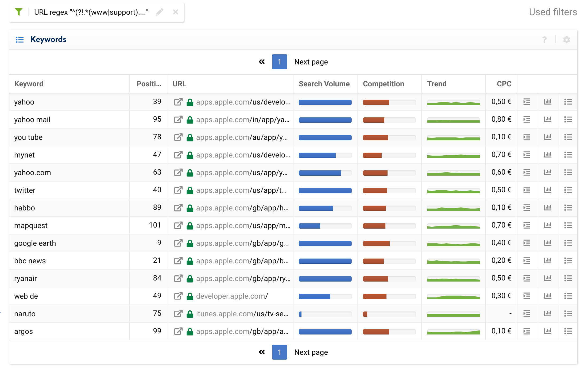Click keyword 'habbo'
Screen dimensions: 588x377
pyautogui.click(x=25, y=208)
